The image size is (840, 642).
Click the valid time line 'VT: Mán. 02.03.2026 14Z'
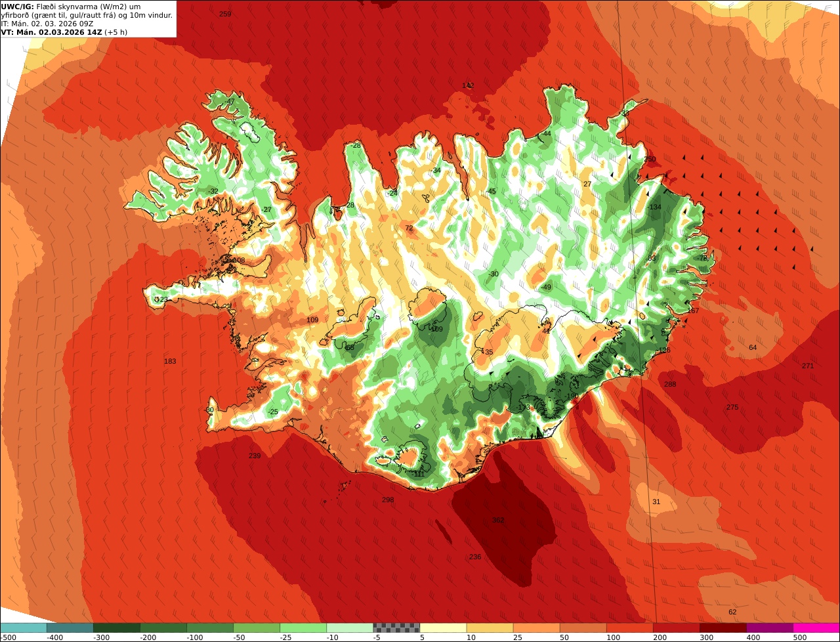(x=51, y=32)
